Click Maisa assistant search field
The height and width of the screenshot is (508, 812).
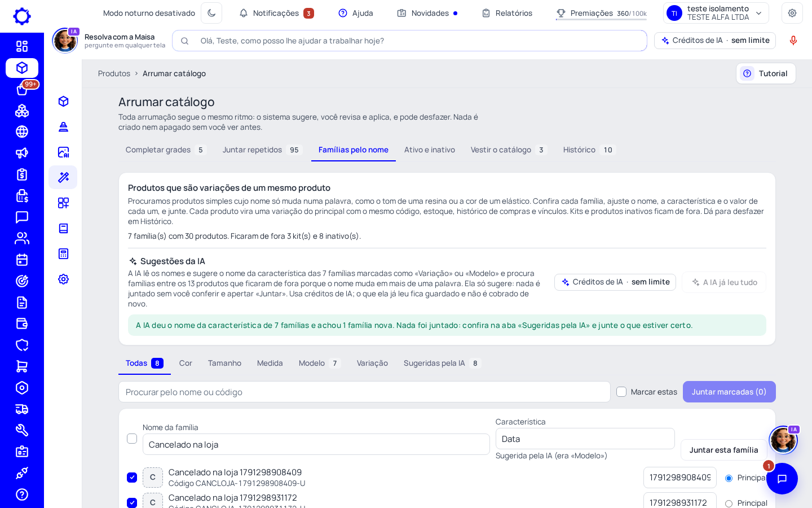tap(409, 41)
